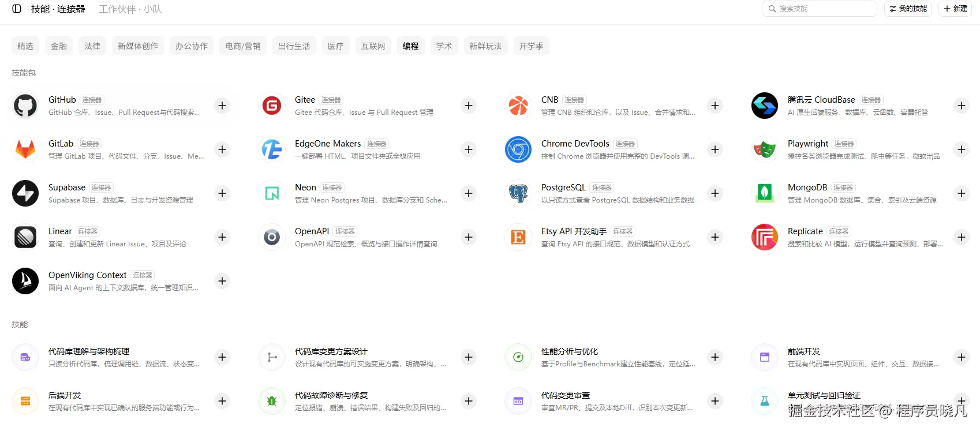Click the Replicate red logo icon
This screenshot has width=980, height=431.
coord(765,237)
